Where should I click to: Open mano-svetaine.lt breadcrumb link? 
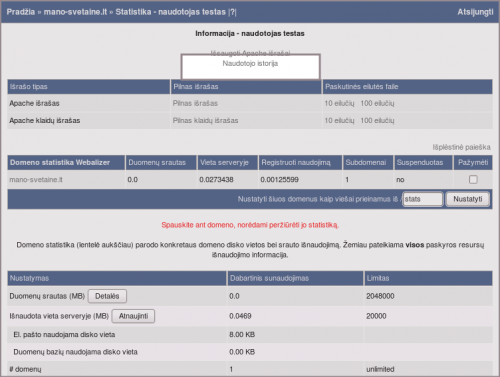point(76,12)
